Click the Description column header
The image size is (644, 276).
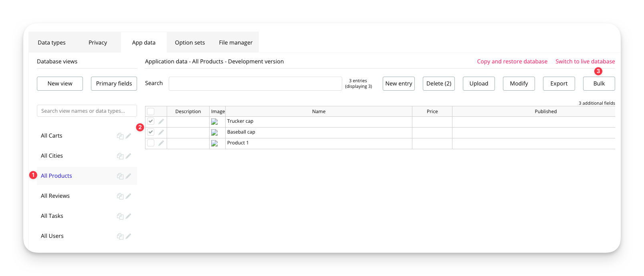pos(188,112)
